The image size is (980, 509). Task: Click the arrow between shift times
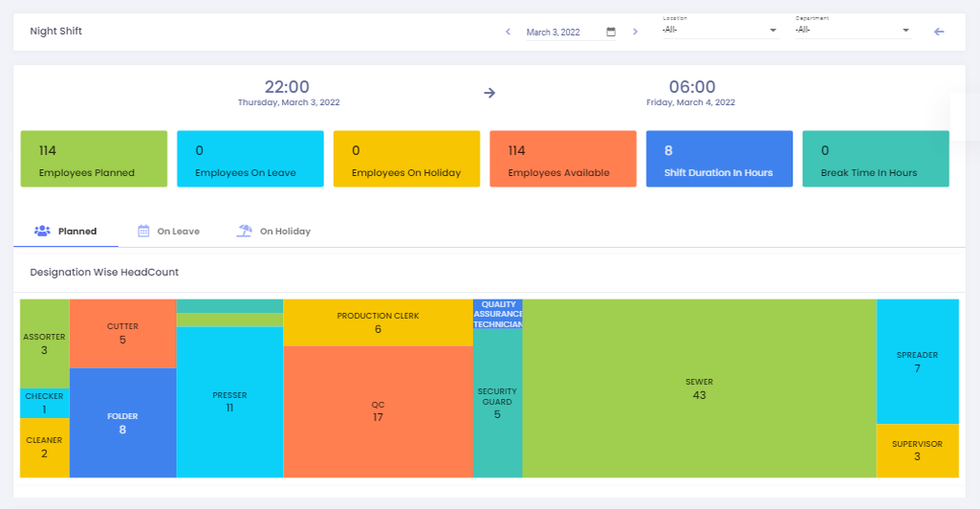[490, 93]
